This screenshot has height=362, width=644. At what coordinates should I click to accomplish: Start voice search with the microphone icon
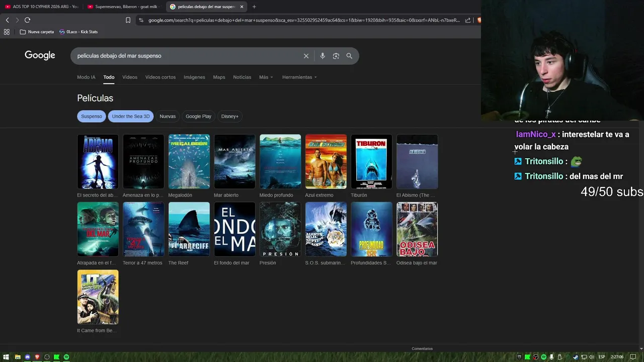[x=323, y=56]
